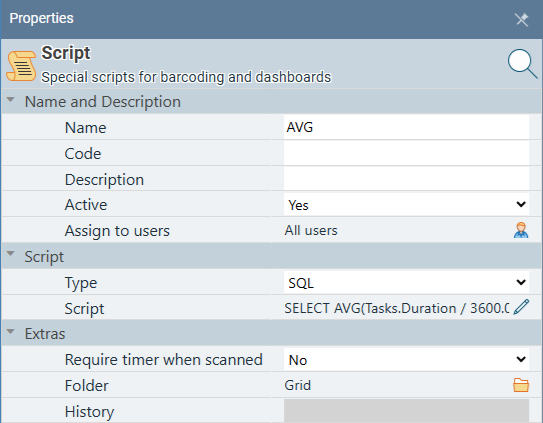The width and height of the screenshot is (543, 423).
Task: Click the Name field containing AVG
Action: (x=407, y=127)
